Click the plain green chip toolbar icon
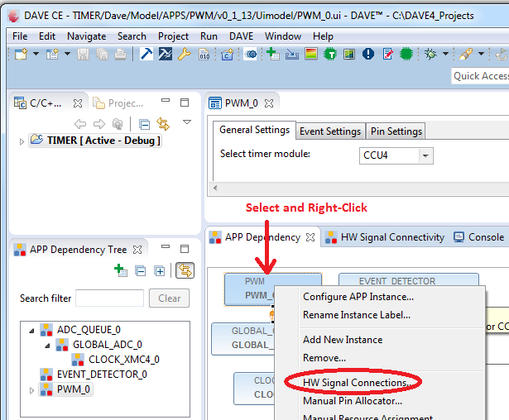The width and height of the screenshot is (509, 420). coord(406,54)
